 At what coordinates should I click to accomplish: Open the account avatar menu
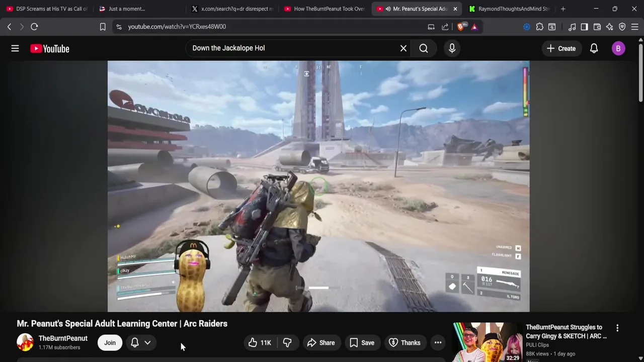point(618,48)
